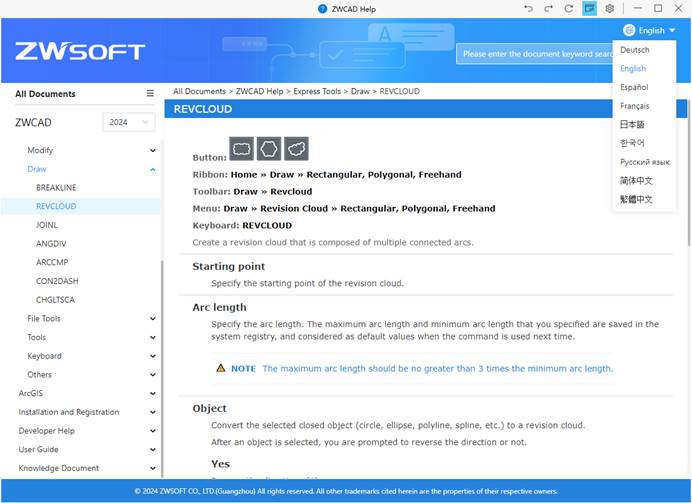Toggle the highlighted note panel icon
692x503 pixels.
pos(590,8)
